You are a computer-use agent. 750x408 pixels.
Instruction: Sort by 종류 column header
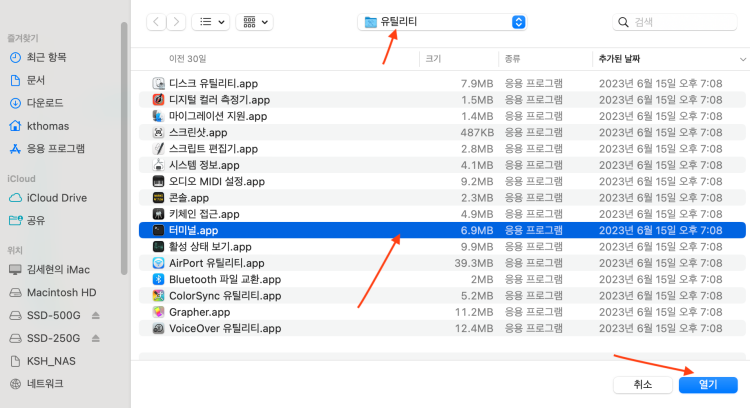(x=512, y=59)
